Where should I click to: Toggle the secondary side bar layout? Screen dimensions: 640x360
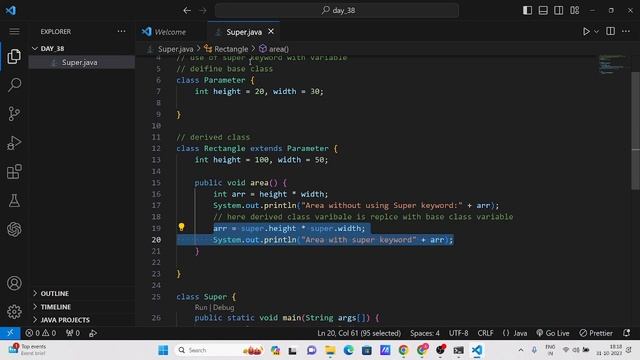tap(558, 10)
